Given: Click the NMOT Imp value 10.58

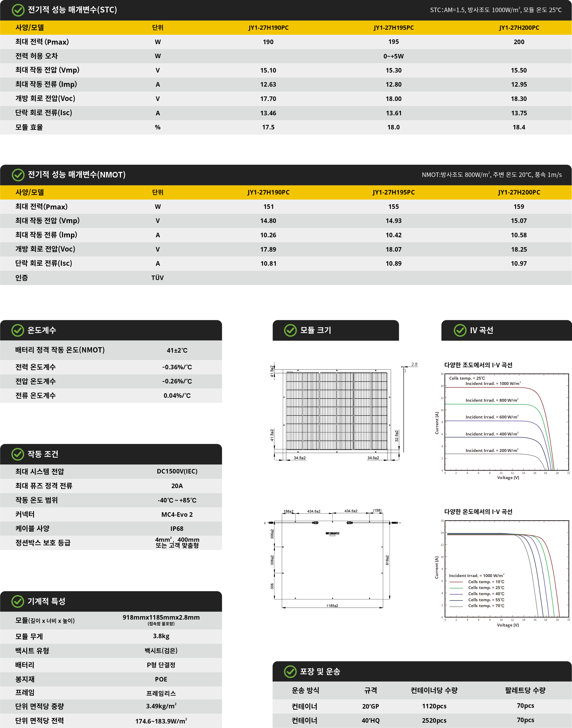Looking at the screenshot, I should pos(519,235).
